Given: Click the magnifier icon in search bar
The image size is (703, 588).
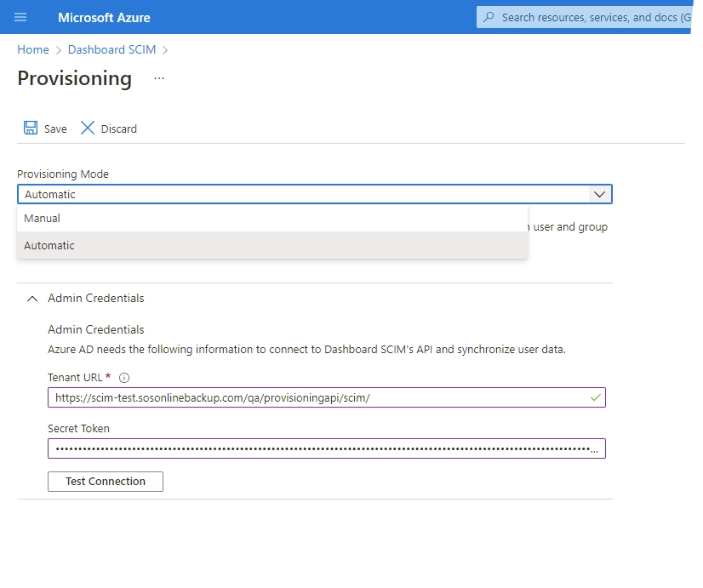Looking at the screenshot, I should (x=489, y=17).
